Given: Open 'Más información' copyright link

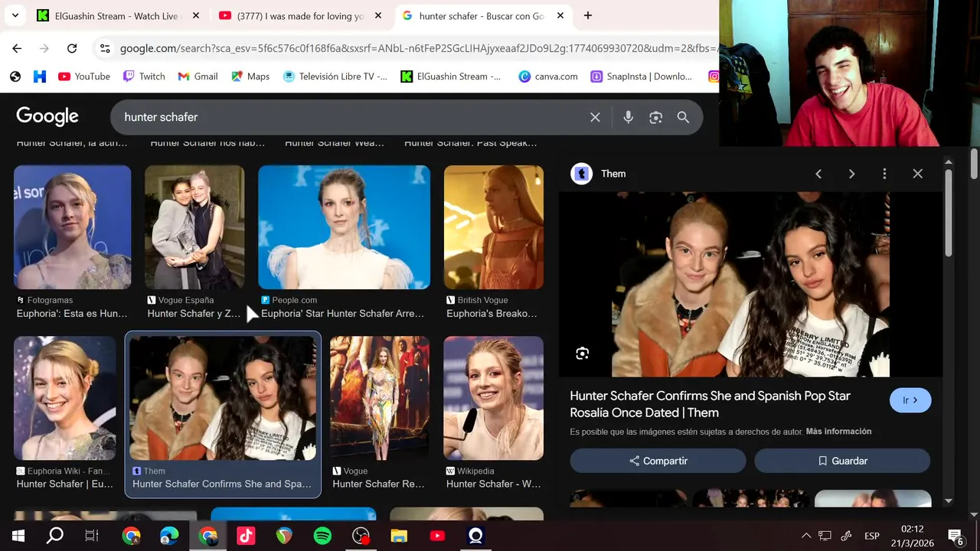Looking at the screenshot, I should 838,432.
